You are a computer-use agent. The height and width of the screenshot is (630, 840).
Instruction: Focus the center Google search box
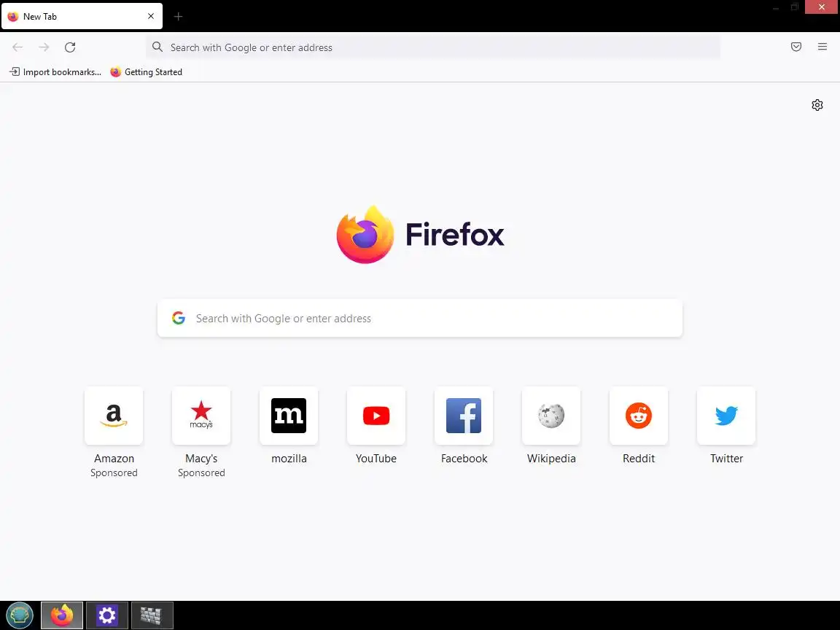point(420,318)
